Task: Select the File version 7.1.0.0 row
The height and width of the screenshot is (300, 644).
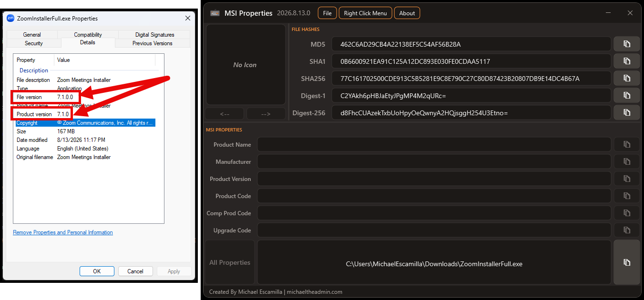Action: [85, 97]
